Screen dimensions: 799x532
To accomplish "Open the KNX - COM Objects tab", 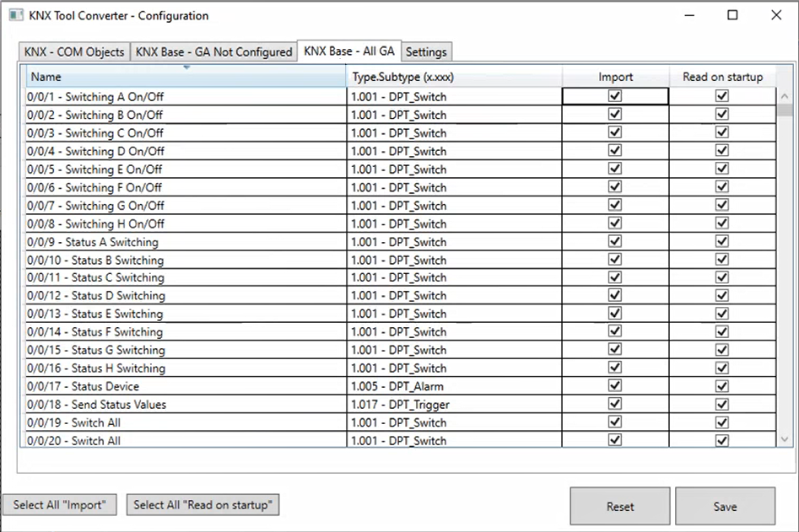I will 73,51.
